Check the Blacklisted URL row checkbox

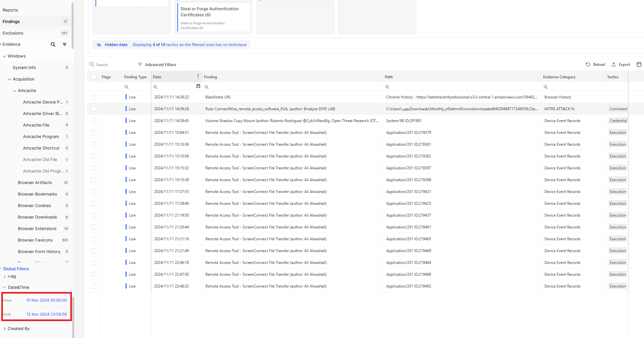pyautogui.click(x=94, y=97)
